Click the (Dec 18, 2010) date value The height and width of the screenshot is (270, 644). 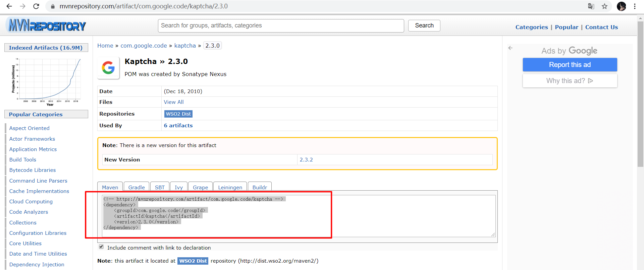(183, 91)
